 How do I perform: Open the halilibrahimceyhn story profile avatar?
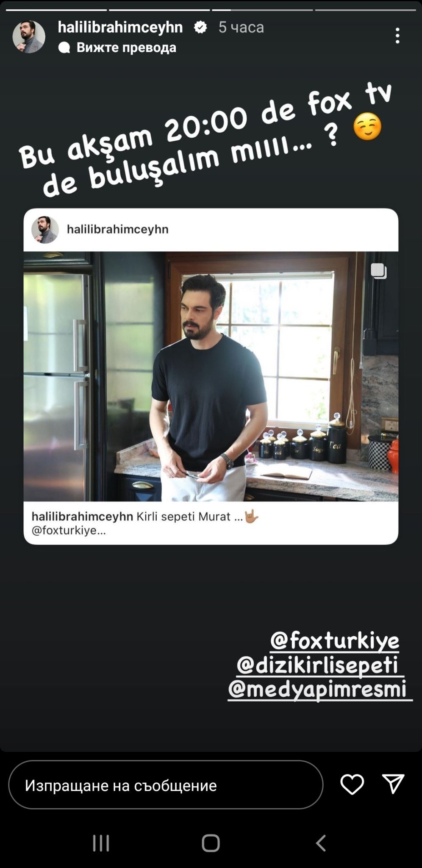tap(29, 36)
